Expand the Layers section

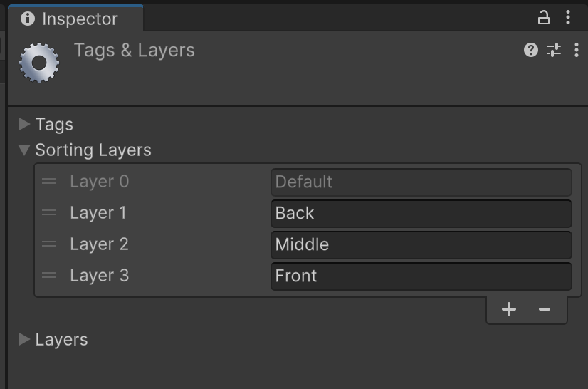[x=24, y=339]
